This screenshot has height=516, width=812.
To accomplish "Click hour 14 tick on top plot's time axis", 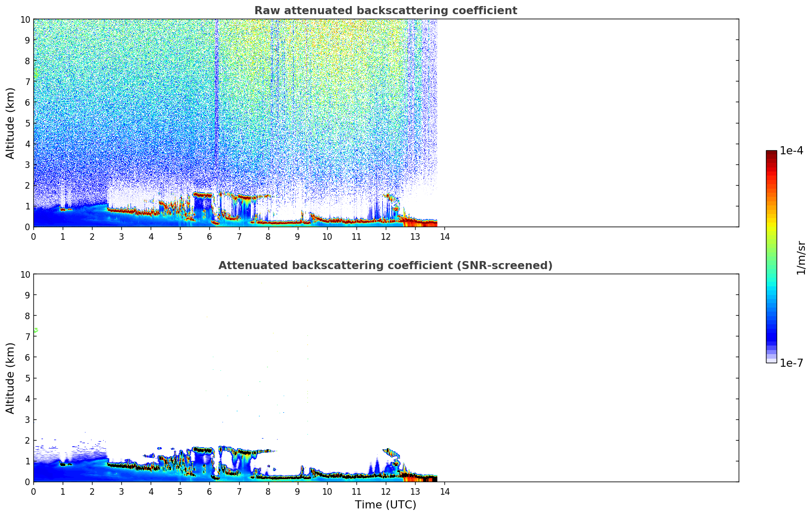I will pos(444,236).
